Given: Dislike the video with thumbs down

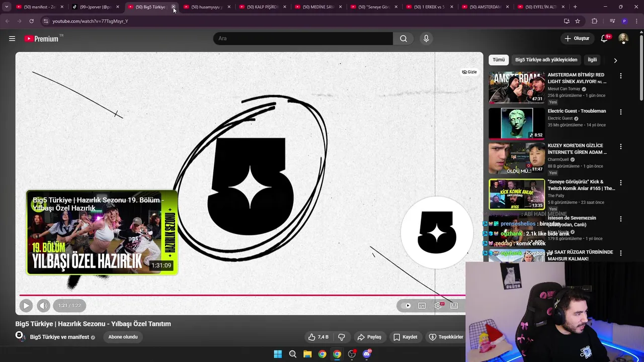Looking at the screenshot, I should [341, 337].
